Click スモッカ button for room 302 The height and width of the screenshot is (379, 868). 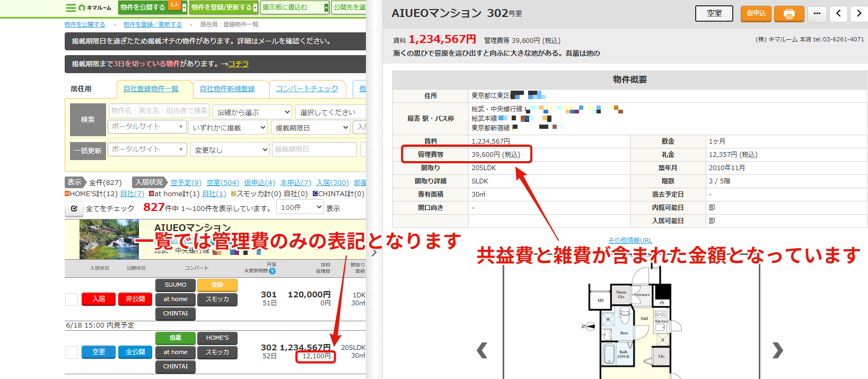[217, 352]
